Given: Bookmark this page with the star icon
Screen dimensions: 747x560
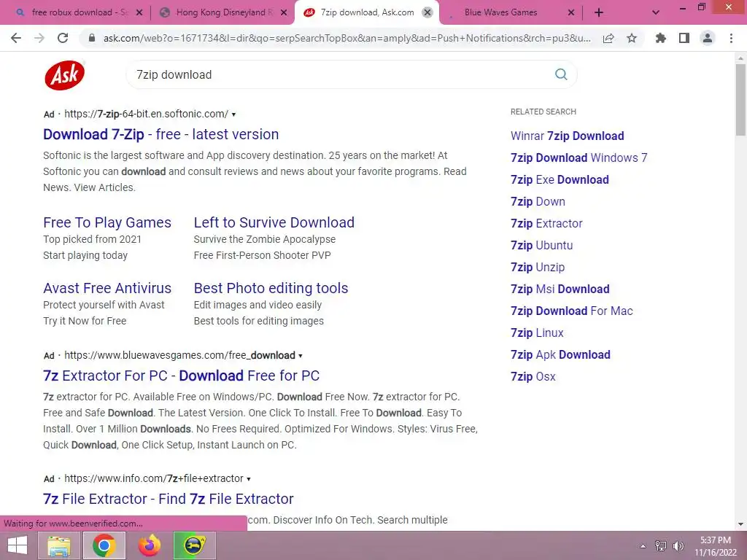Looking at the screenshot, I should [632, 38].
